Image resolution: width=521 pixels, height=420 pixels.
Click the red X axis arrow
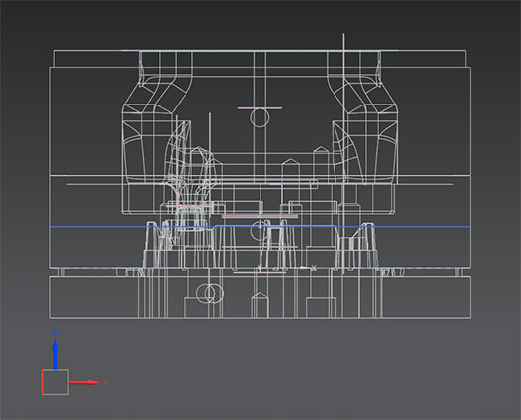click(84, 383)
